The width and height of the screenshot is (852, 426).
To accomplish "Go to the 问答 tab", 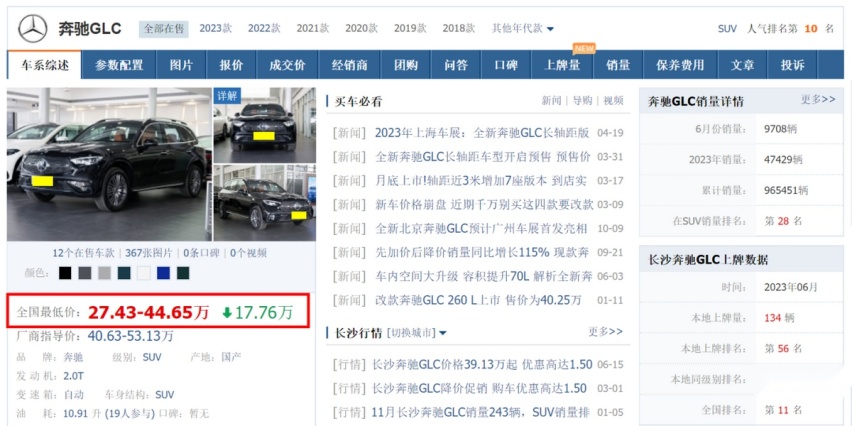I will (x=456, y=65).
